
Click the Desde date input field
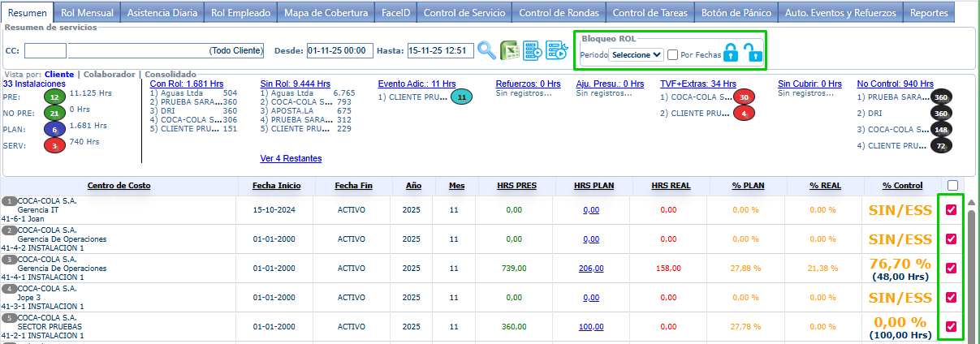(x=339, y=51)
